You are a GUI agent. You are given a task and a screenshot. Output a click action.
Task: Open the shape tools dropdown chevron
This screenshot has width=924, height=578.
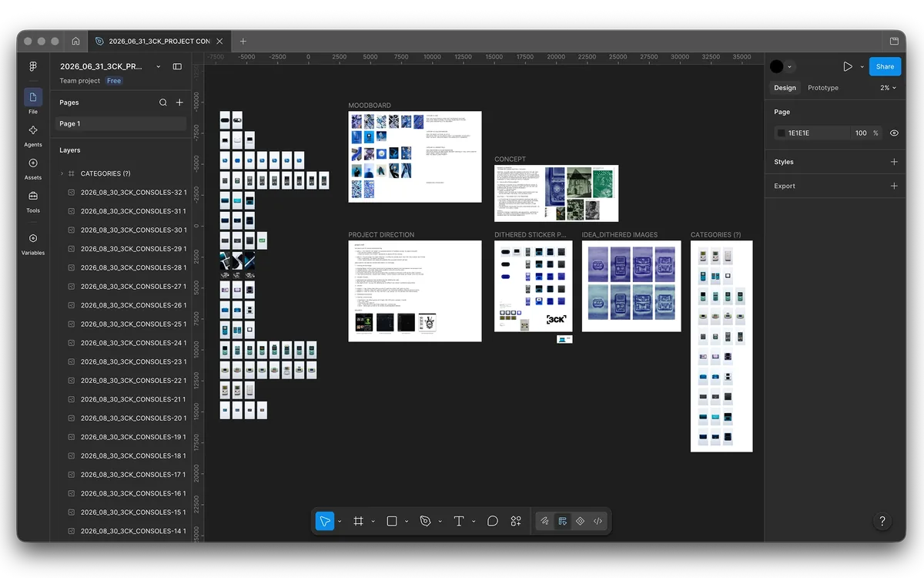click(x=407, y=522)
